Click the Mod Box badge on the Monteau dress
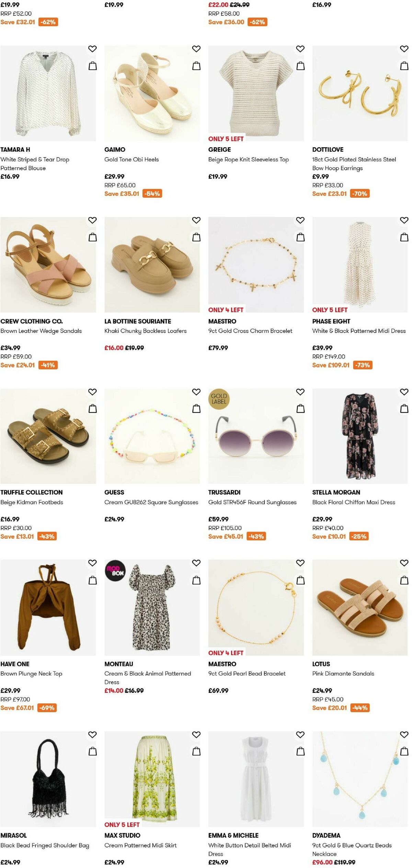The image size is (412, 868). pos(115,571)
